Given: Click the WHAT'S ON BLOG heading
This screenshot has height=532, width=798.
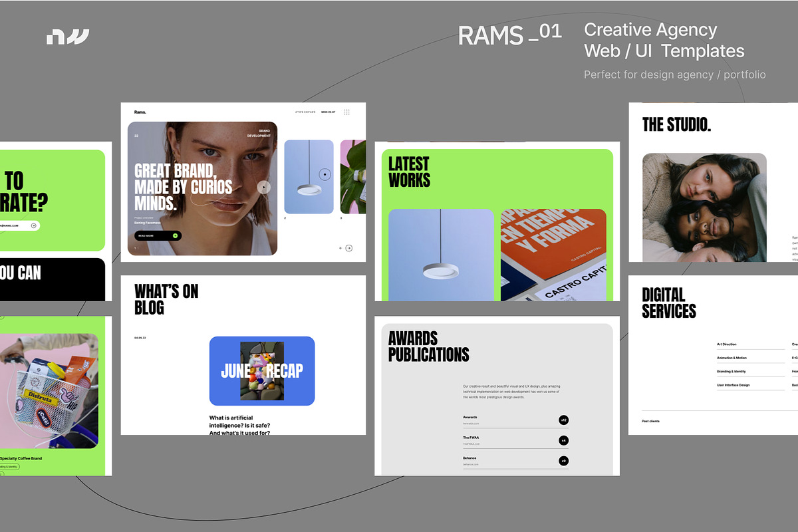Looking at the screenshot, I should 166,299.
